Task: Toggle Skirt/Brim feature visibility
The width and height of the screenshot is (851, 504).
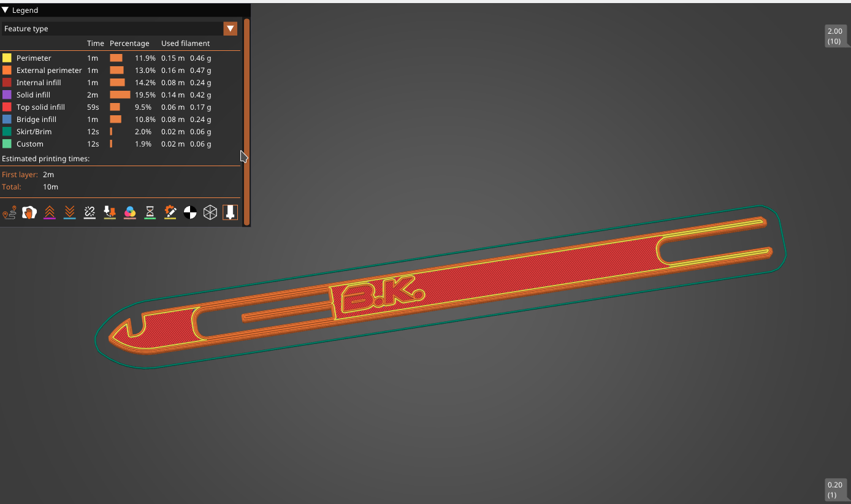Action: [x=120, y=132]
